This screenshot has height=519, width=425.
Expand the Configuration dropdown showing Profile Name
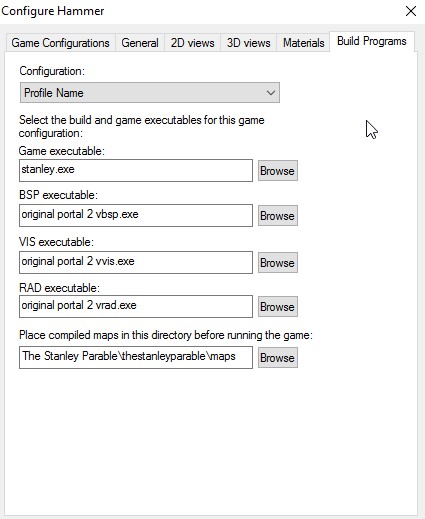click(150, 93)
